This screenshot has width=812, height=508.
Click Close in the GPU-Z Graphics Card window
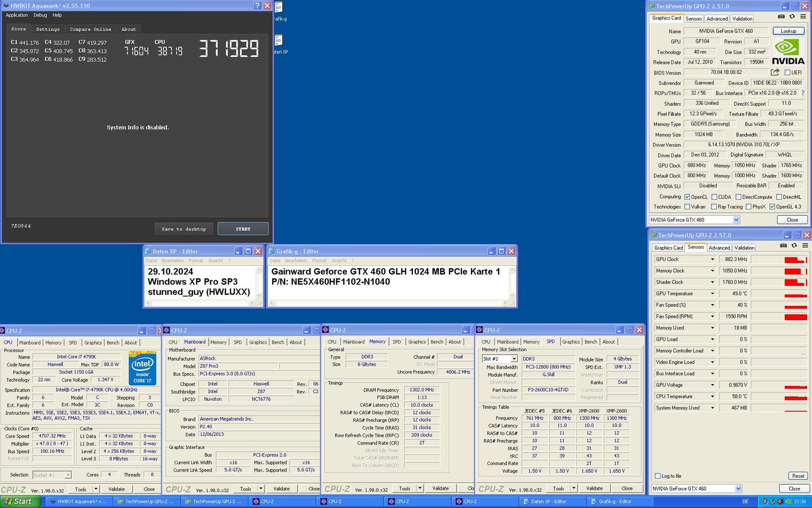click(x=792, y=220)
